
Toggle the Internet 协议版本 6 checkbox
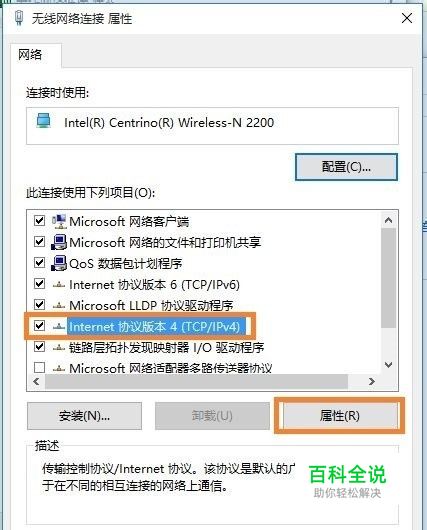point(40,284)
